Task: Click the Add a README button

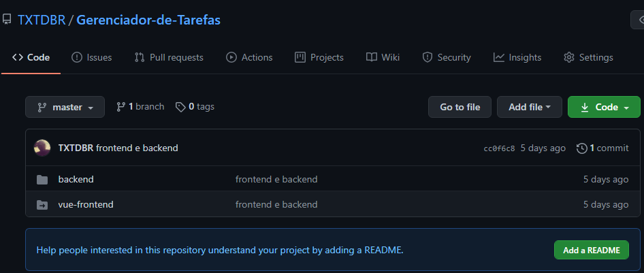Action: [x=592, y=250]
